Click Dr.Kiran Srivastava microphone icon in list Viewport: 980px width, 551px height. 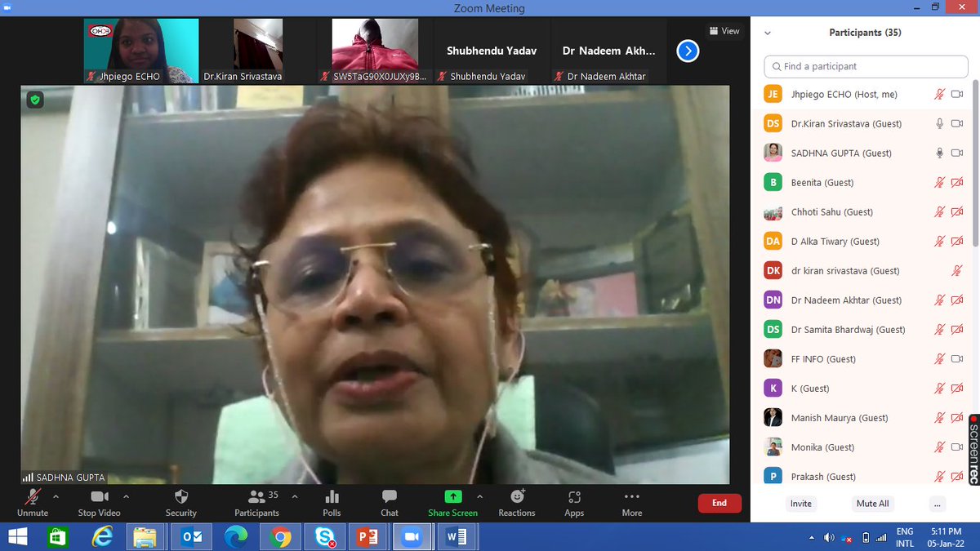coord(940,124)
